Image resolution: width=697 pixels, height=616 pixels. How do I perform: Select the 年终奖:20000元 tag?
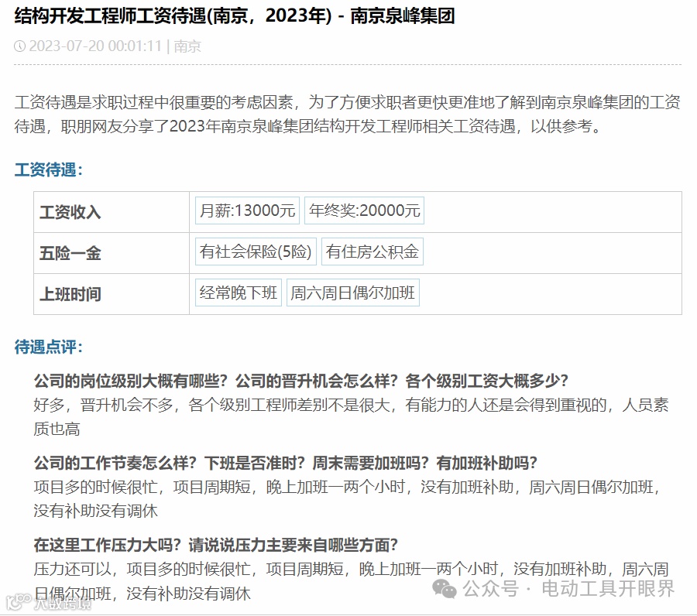pos(364,210)
